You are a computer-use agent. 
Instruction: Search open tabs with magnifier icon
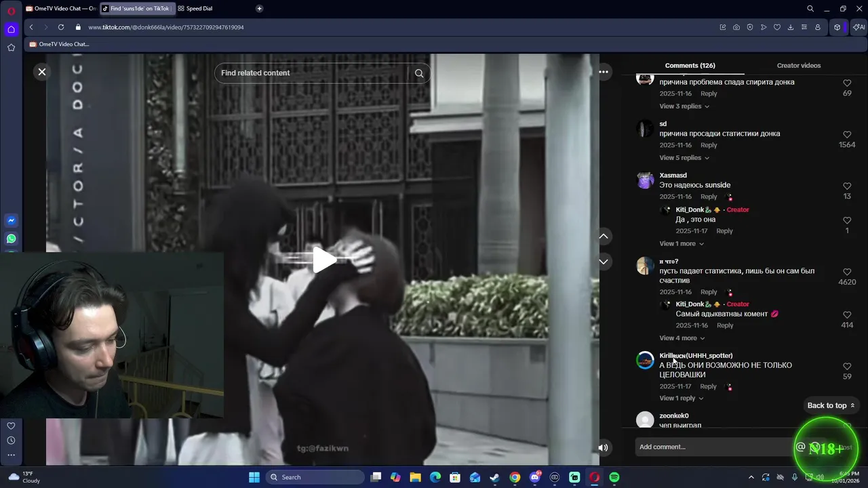(x=810, y=9)
